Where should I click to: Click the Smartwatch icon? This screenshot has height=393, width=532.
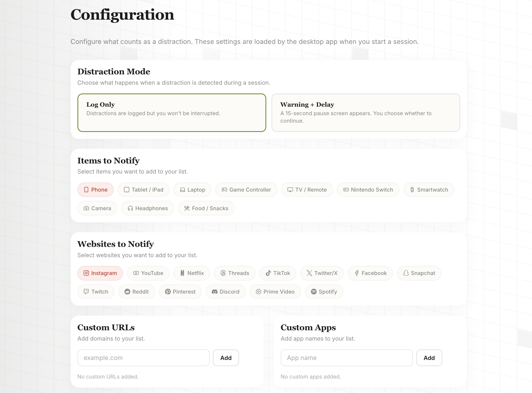point(412,190)
